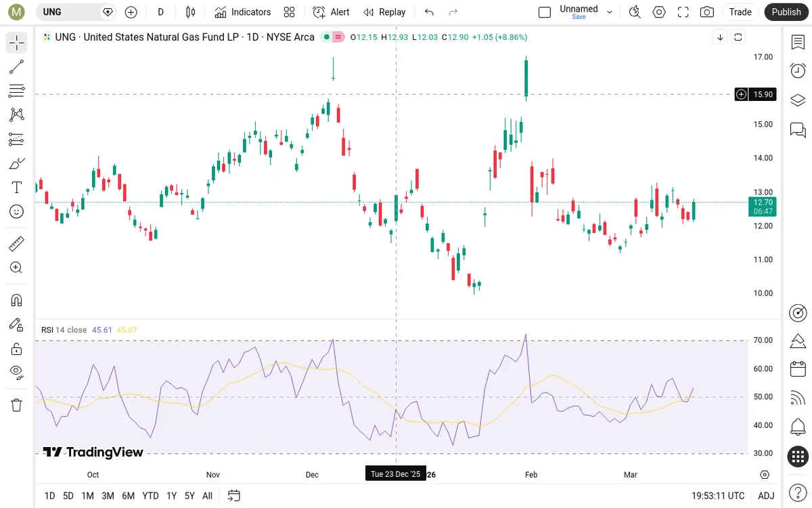This screenshot has width=812, height=508.
Task: Open the Fibonacci retracement tools
Action: coord(17,91)
